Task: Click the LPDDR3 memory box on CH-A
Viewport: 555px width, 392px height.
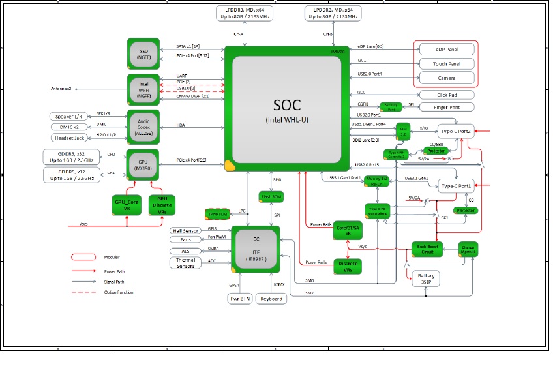Action: 245,14
